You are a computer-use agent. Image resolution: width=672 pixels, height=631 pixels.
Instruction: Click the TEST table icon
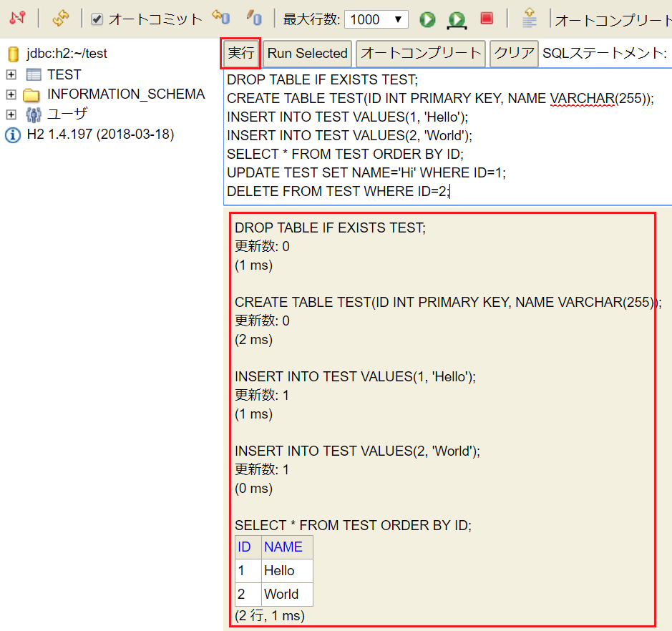tap(34, 74)
